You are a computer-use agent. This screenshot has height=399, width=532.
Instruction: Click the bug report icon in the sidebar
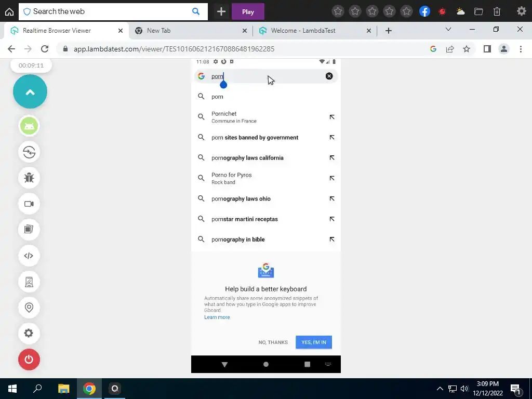point(29,178)
